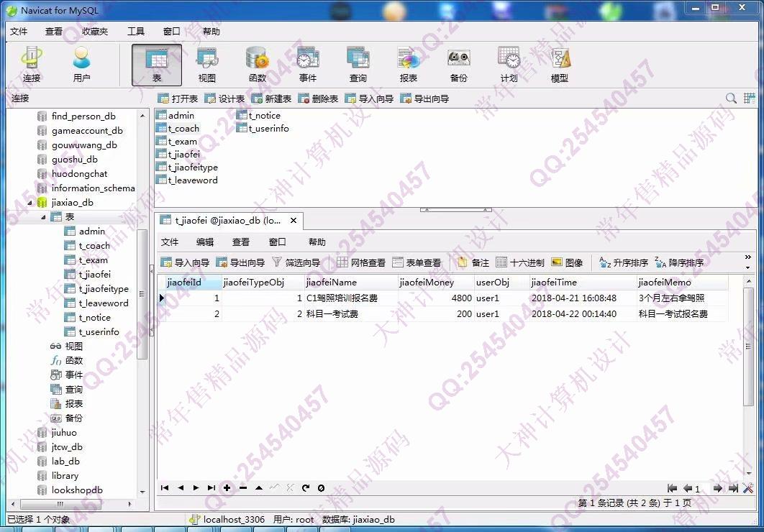Open the 报表 reports section

409,65
